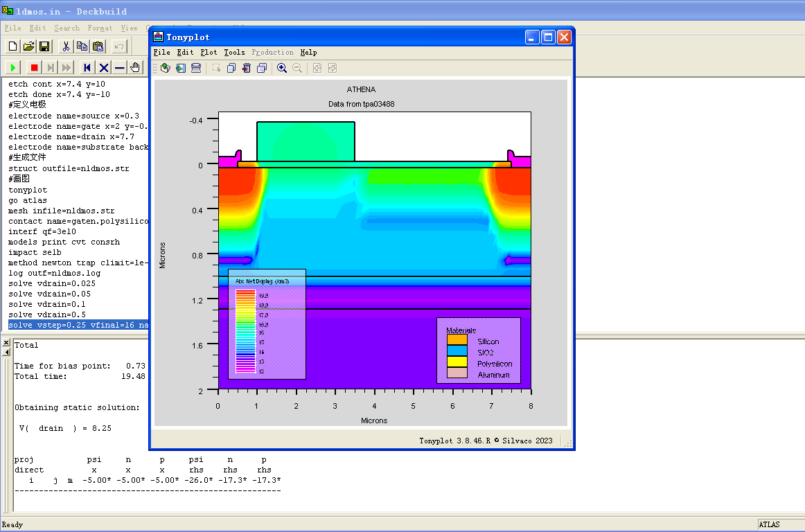Open Tonyplot's Tools menu
This screenshot has height=532, width=805.
pyautogui.click(x=234, y=52)
